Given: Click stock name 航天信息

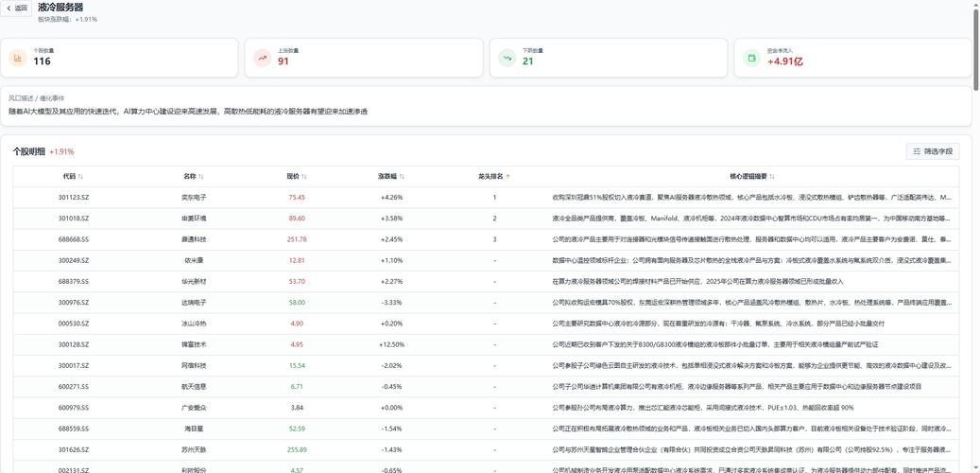Looking at the screenshot, I should [x=194, y=387].
